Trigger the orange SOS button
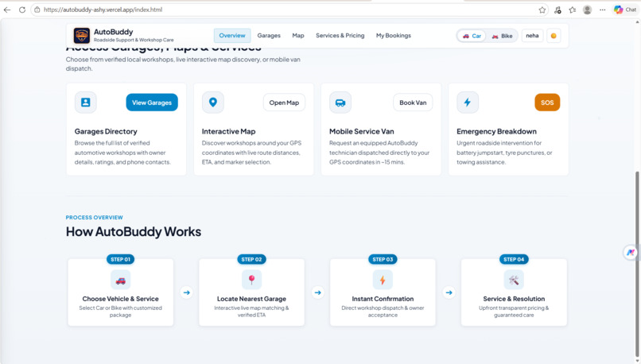 547,103
